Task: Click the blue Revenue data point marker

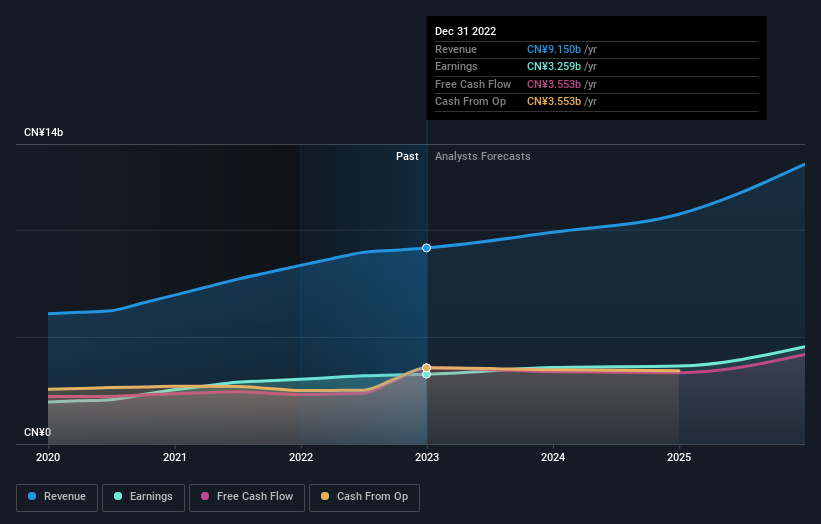Action: pyautogui.click(x=427, y=248)
